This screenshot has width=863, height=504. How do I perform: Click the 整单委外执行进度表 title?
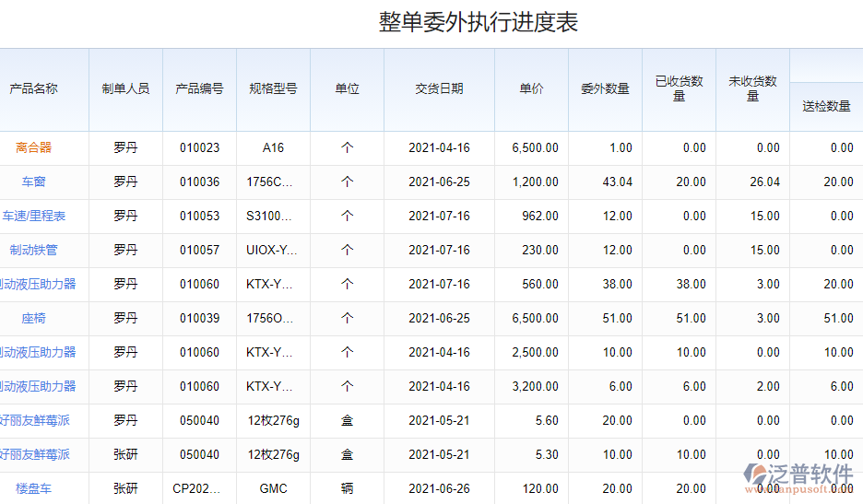pyautogui.click(x=479, y=22)
